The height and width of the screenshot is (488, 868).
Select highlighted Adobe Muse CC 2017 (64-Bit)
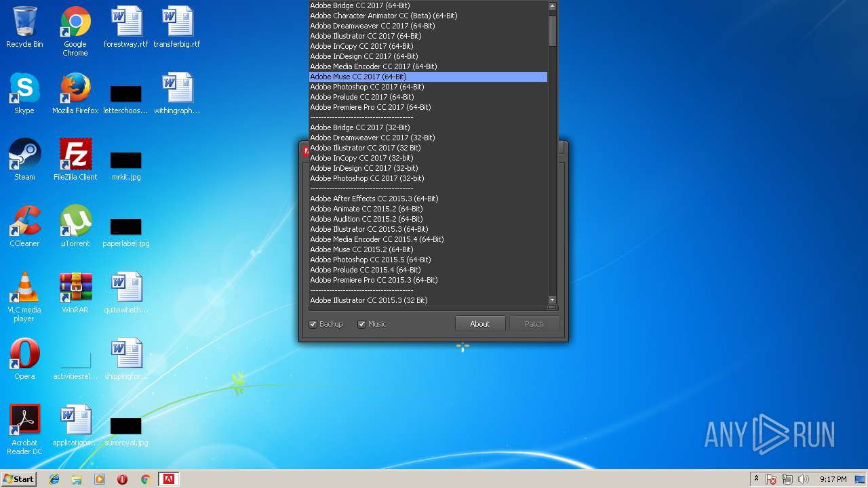point(428,77)
